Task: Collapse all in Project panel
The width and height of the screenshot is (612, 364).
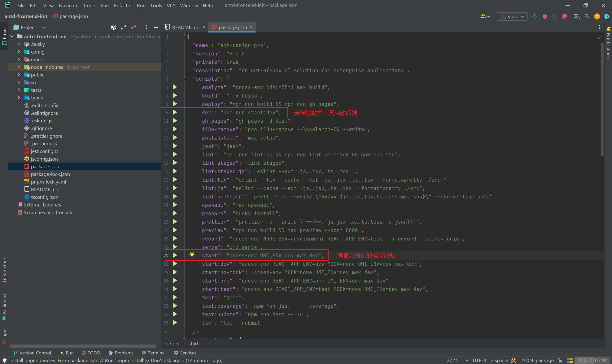Action: tap(133, 27)
